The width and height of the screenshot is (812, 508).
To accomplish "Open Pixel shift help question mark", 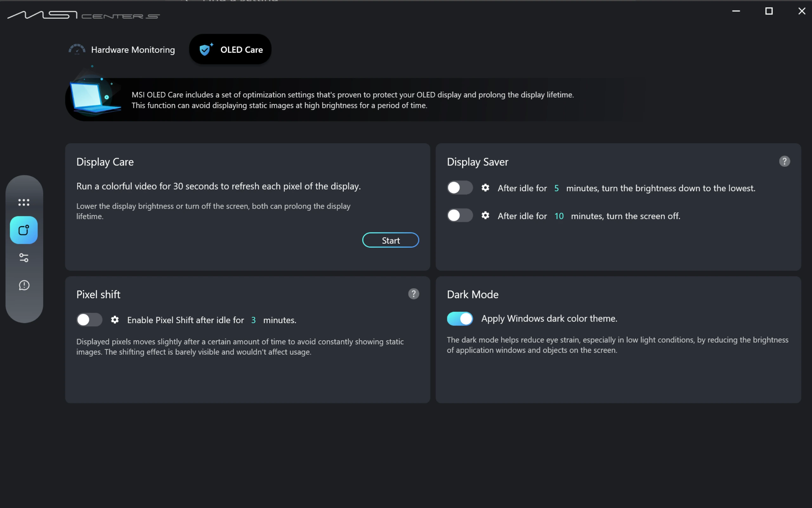I will point(414,294).
